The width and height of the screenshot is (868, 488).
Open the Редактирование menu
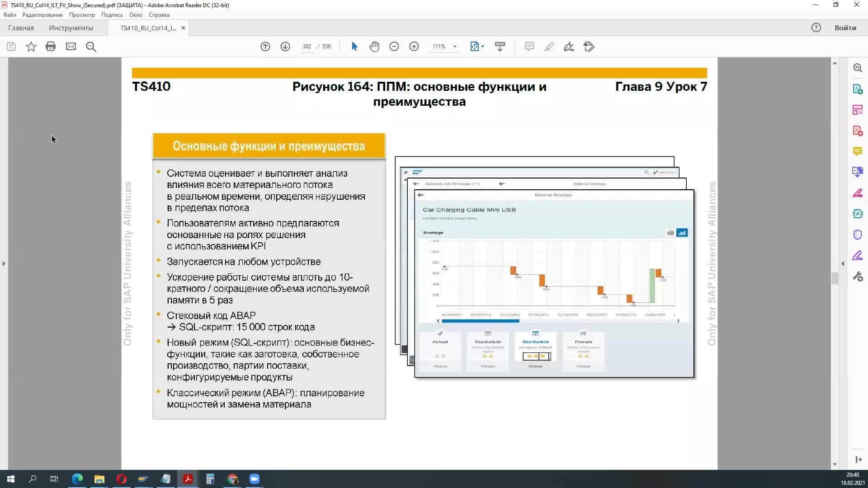coord(42,15)
